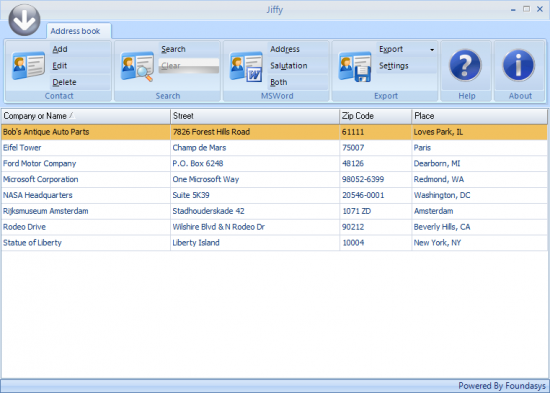Open About info icon
Viewport: 550px width, 393px height.
(x=519, y=65)
